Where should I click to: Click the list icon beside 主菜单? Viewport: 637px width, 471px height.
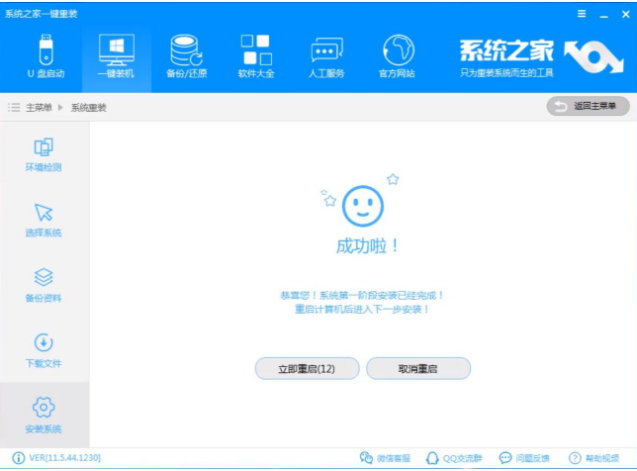pos(14,107)
